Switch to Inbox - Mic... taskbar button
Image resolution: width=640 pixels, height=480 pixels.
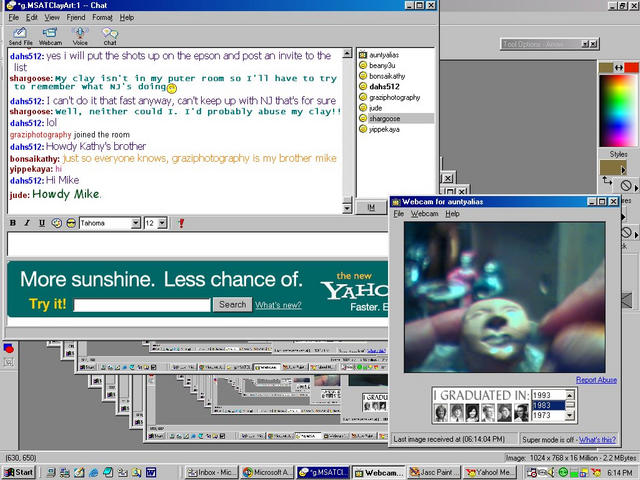211,472
